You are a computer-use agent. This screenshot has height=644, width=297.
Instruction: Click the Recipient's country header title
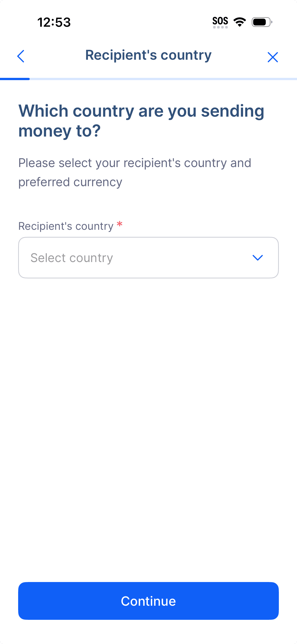148,55
